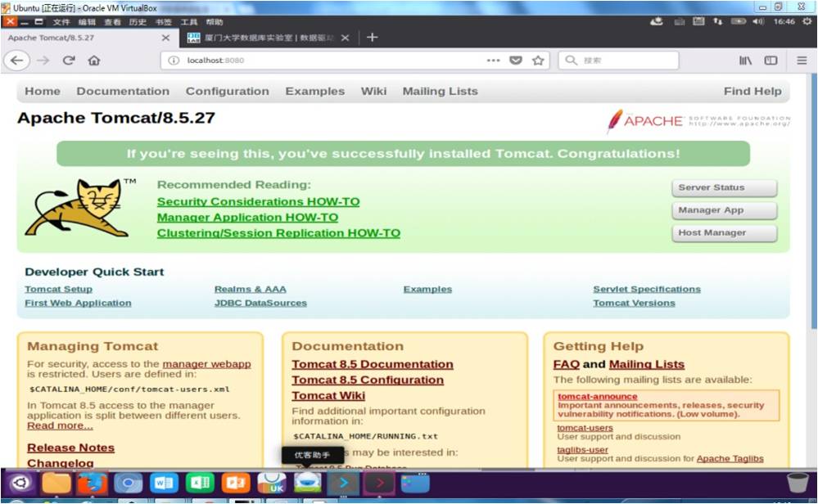Image resolution: width=818 pixels, height=504 pixels.
Task: Show site information for localhost
Action: pos(174,61)
